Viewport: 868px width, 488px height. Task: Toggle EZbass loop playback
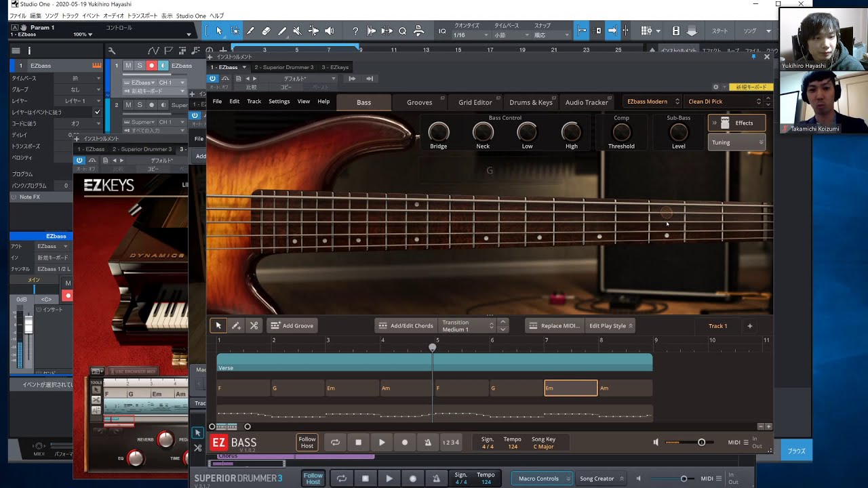(335, 443)
